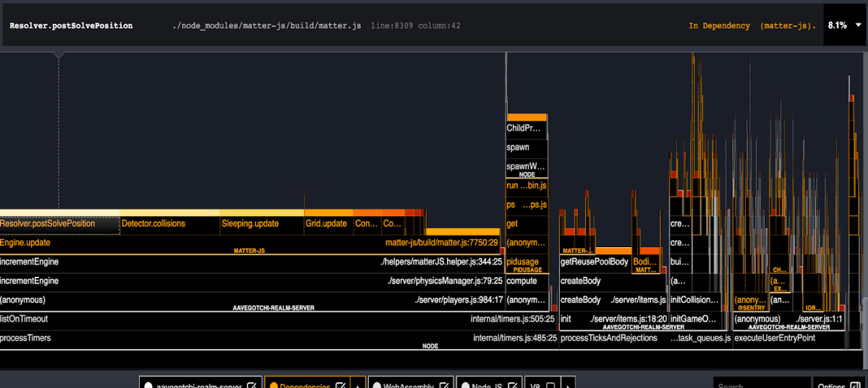This screenshot has height=388, width=868.
Task: Select the listOnTimeout frame
Action: 278,319
